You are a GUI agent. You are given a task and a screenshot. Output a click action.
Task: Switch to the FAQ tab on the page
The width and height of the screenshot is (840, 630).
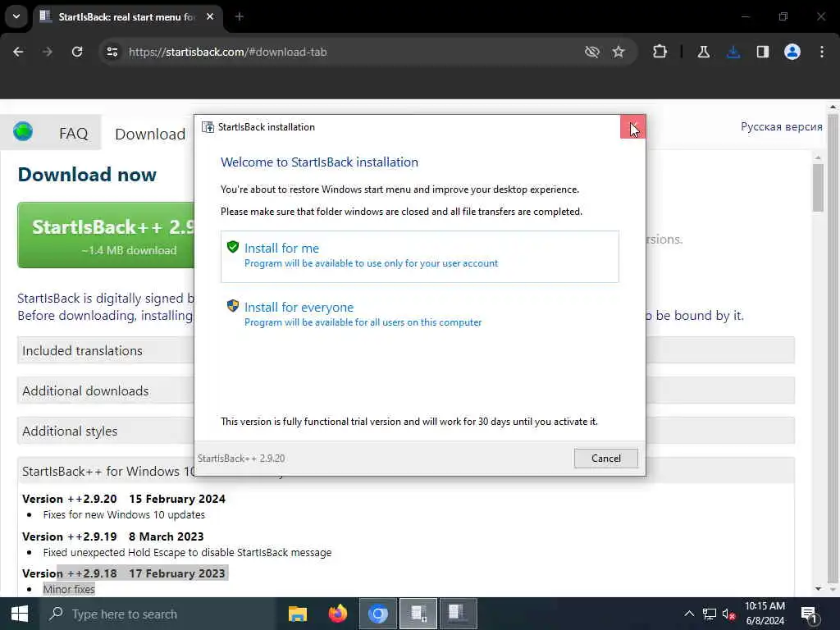[73, 133]
